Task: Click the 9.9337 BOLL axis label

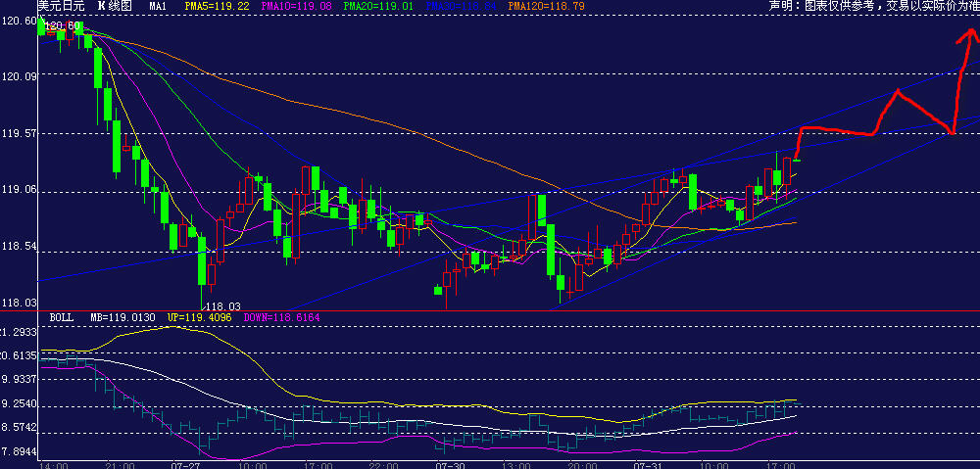Action: point(19,379)
